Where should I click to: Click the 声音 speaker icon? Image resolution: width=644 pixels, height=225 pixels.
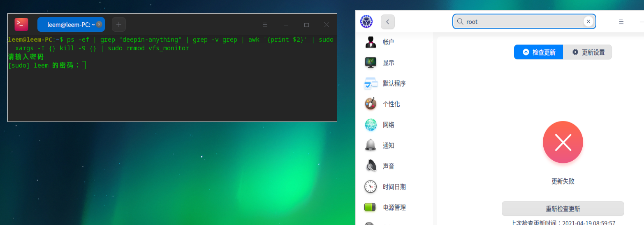[x=371, y=166]
